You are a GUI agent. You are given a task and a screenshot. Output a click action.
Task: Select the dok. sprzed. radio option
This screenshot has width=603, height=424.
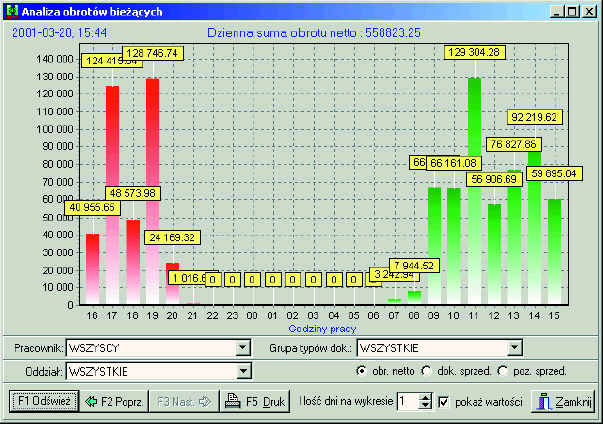(x=430, y=371)
